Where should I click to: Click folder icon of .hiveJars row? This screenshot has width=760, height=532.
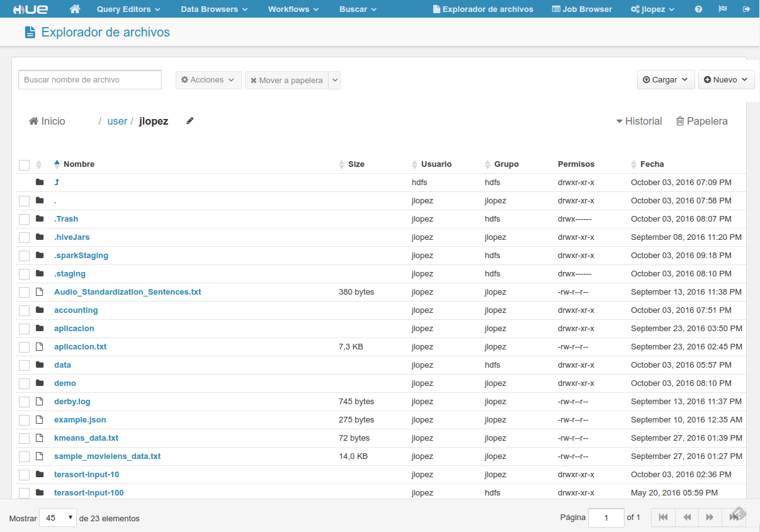pos(40,237)
